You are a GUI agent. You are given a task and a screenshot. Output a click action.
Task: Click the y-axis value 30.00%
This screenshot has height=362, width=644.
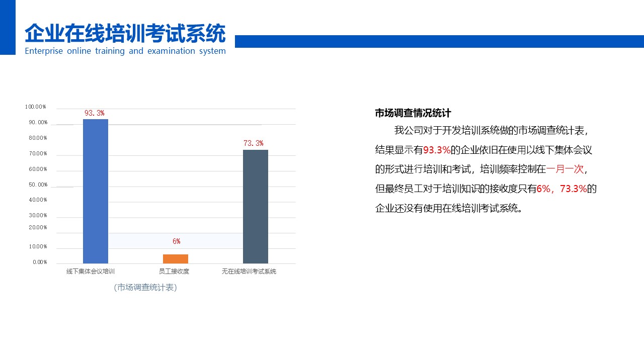(x=38, y=215)
